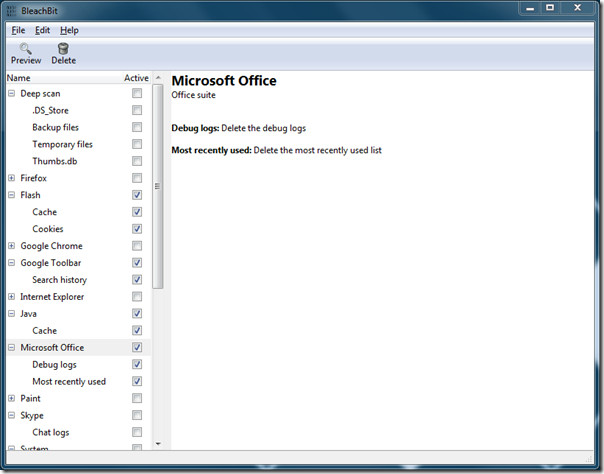Collapse the Skype tree node

tap(12, 415)
